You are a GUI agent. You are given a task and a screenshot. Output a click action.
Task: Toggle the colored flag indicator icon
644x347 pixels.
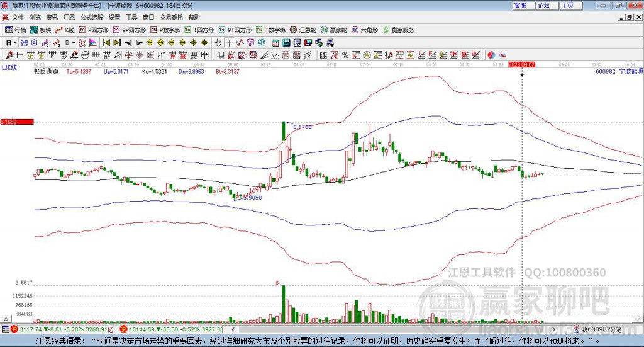point(93,43)
